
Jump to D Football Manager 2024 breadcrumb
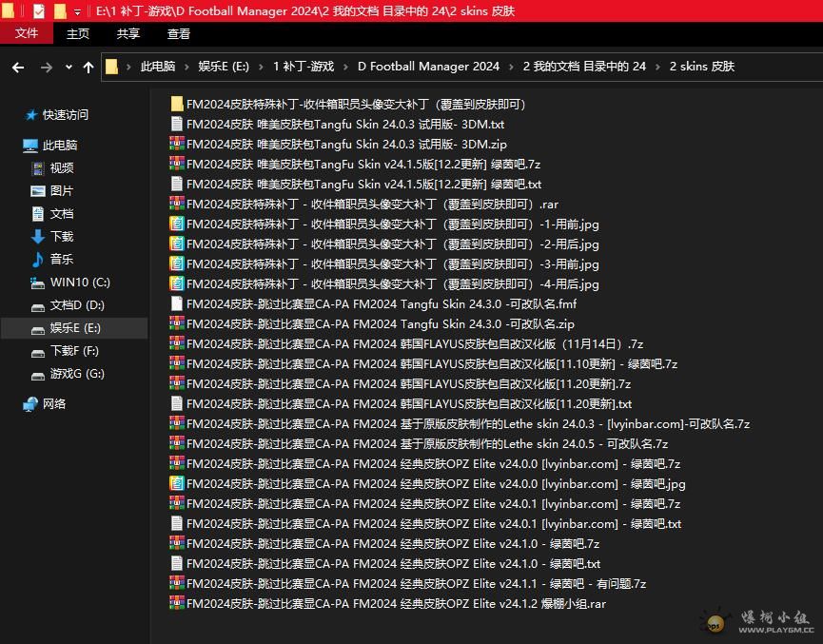coord(427,67)
